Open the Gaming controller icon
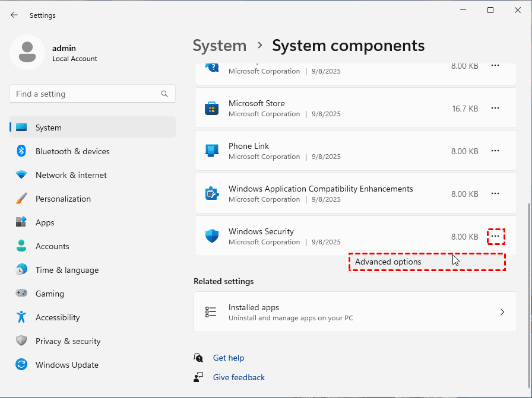Screen dimensions: 532x398 click(x=21, y=294)
